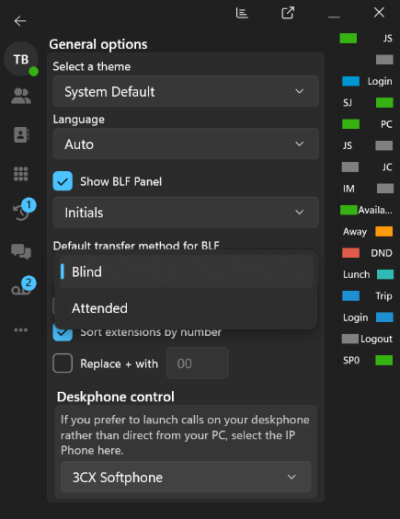Uncheck Sort extensions by number checkbox
Viewport: 400px width, 519px height.
(x=63, y=334)
